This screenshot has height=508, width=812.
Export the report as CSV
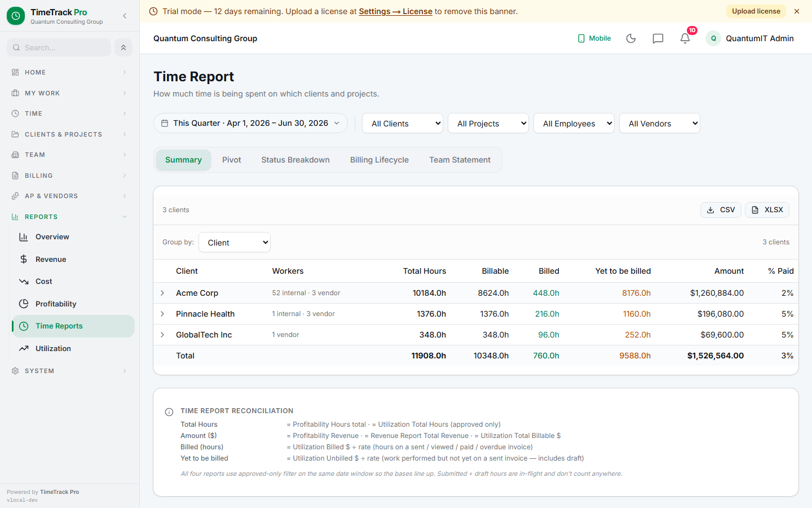[x=721, y=210]
